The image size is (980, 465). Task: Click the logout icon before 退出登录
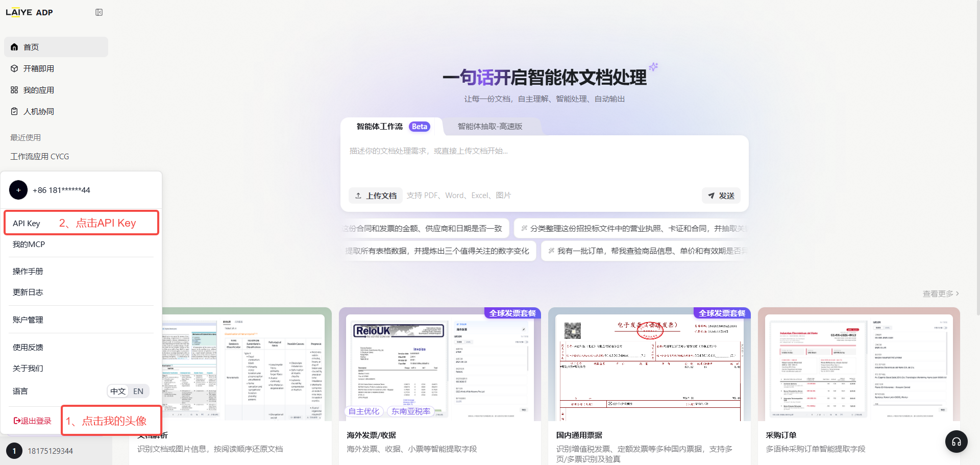pos(17,421)
